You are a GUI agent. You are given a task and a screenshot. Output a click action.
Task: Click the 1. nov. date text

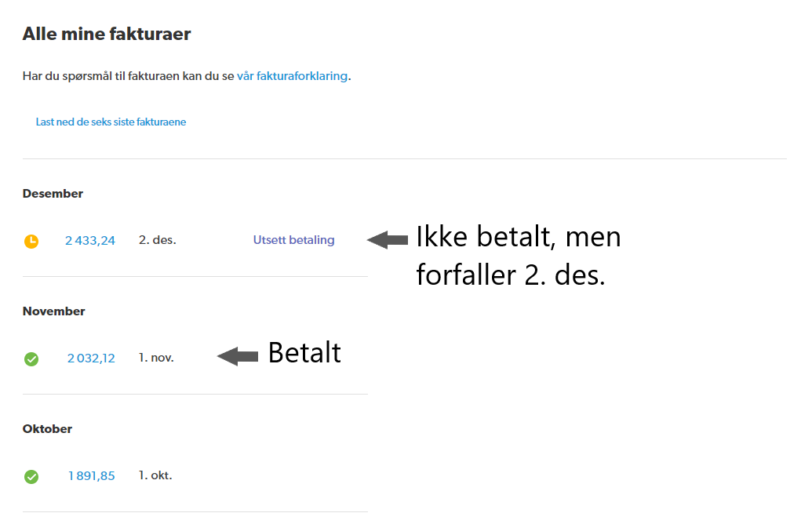coord(156,358)
